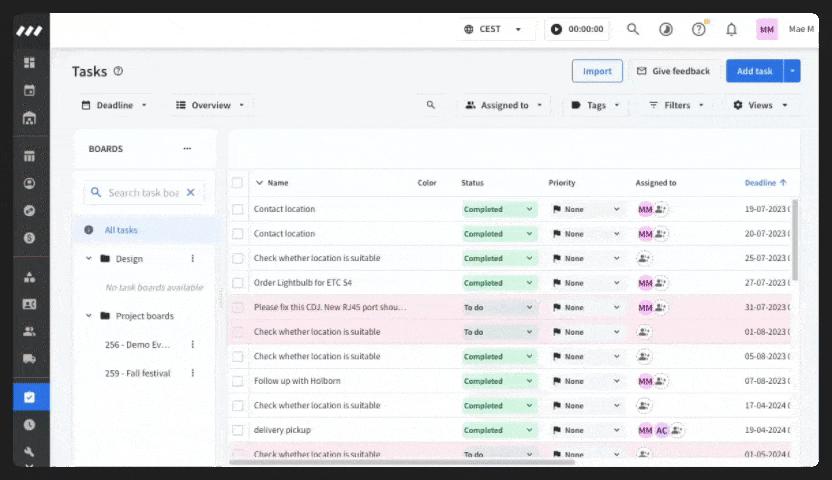
Task: Open the Design folder three-dot menu
Action: 193,258
